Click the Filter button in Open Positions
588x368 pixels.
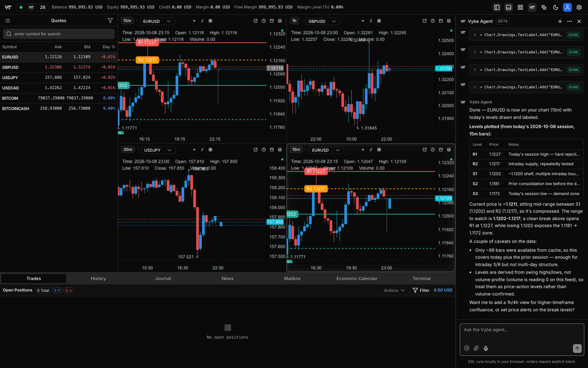pos(421,290)
